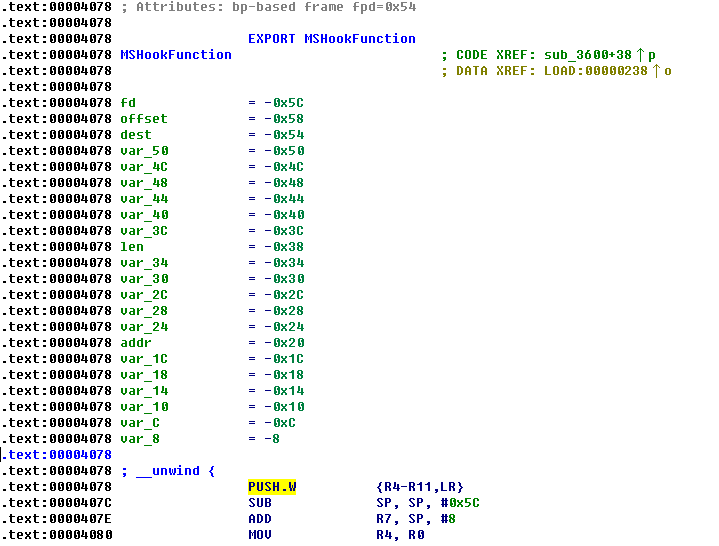Select the addr stack variable
Screen dimensions: 719x546
[x=136, y=343]
